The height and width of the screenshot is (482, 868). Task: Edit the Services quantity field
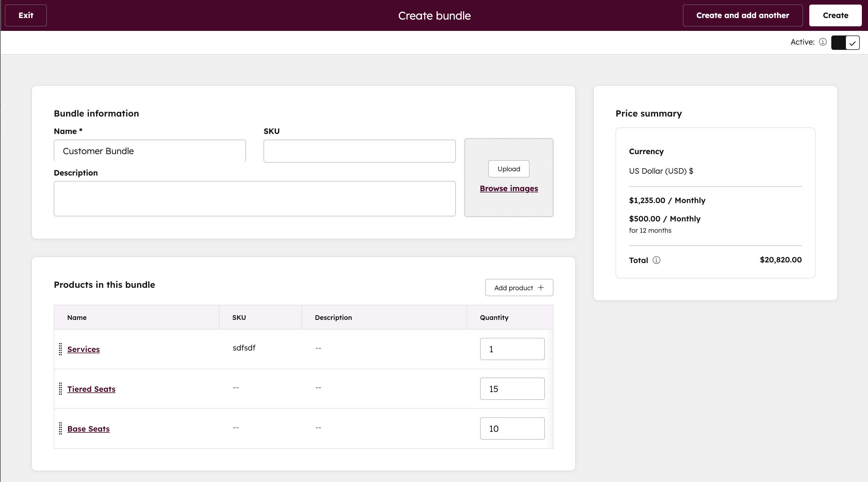512,349
